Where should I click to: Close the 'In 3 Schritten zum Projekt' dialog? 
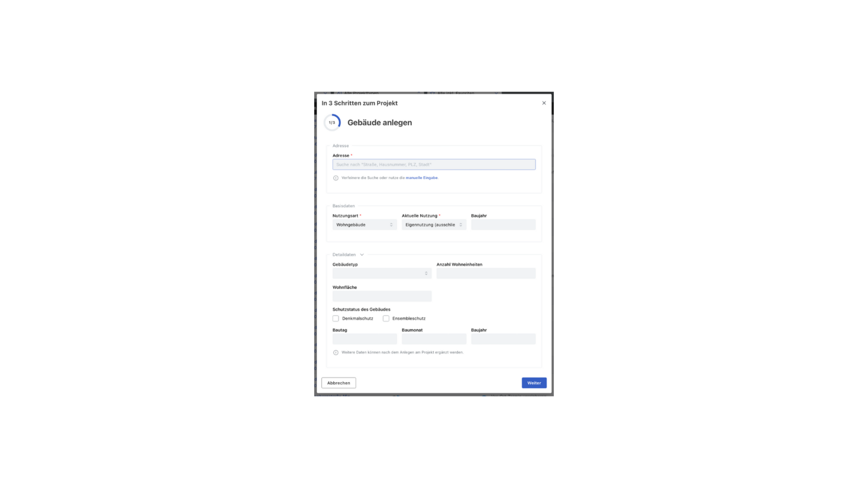pos(544,103)
